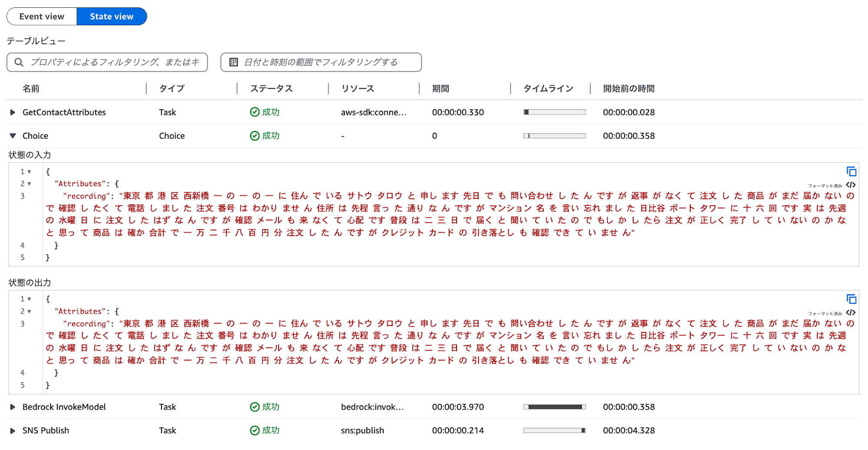Fold line 1 in state output JSON
This screenshot has width=868, height=450.
29,299
